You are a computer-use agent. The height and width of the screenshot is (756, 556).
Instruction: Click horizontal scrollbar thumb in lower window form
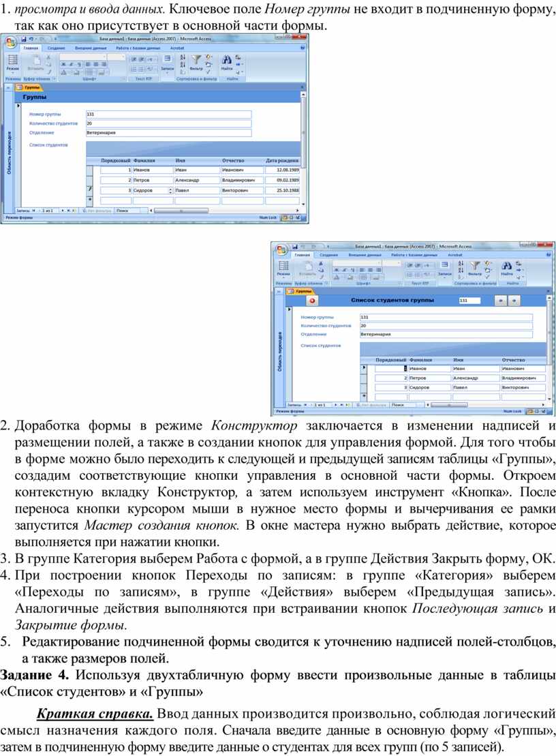click(448, 405)
